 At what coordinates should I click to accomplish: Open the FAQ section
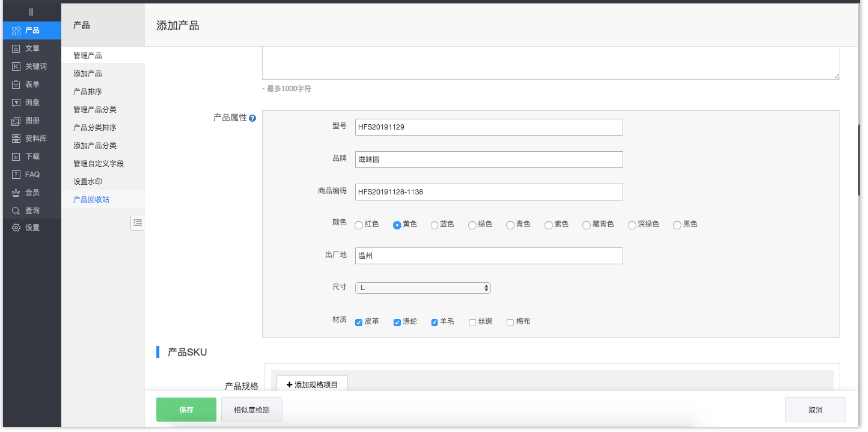pos(30,174)
